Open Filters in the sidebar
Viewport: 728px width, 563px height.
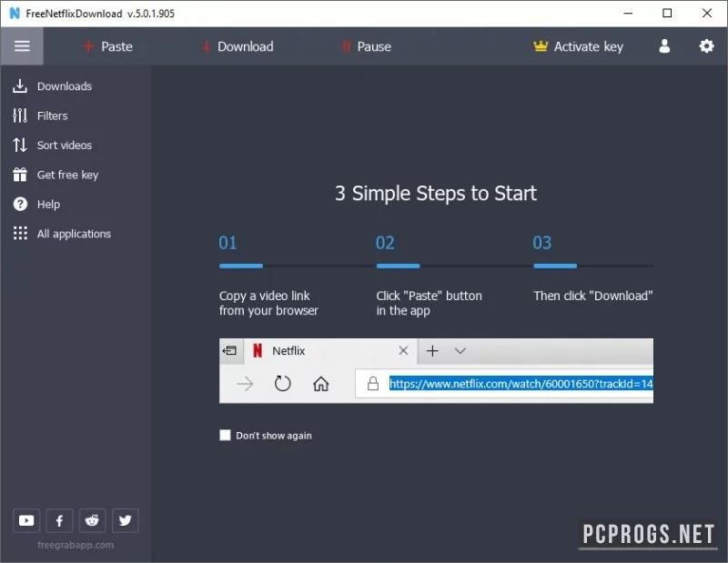coord(40,116)
